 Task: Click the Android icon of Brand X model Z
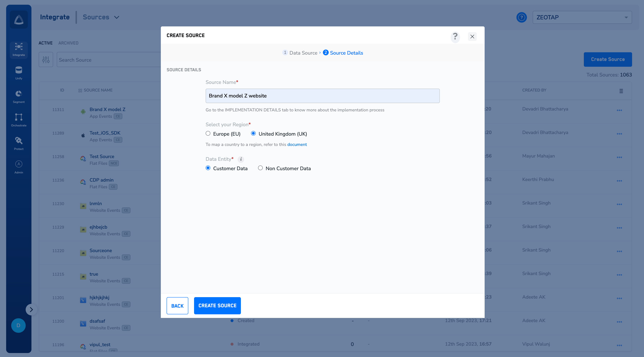(x=83, y=112)
